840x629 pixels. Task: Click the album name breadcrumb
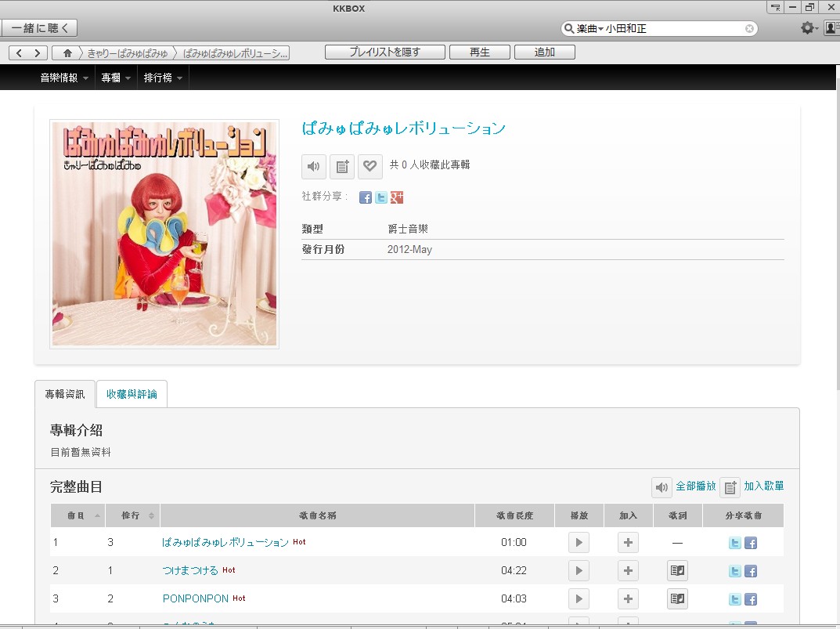[235, 53]
